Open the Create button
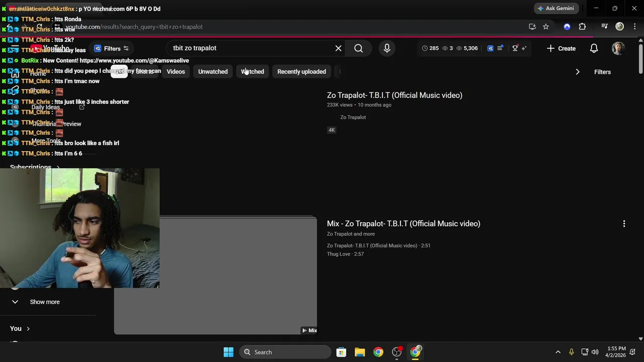 (x=561, y=48)
